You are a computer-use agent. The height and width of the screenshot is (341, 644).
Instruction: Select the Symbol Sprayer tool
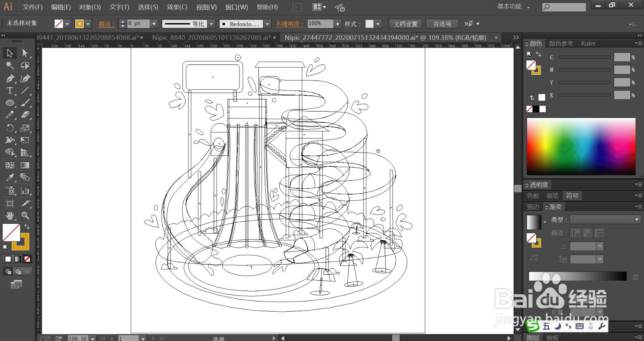click(10, 190)
